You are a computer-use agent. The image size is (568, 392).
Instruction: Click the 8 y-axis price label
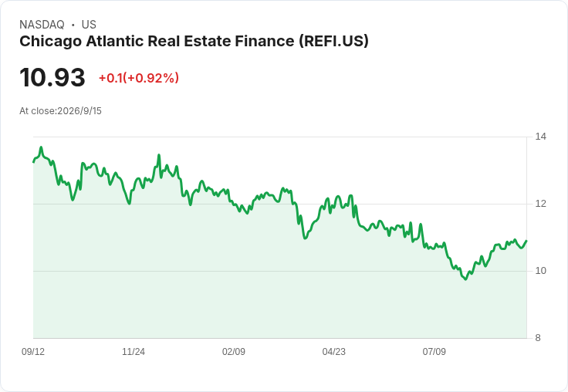click(538, 338)
